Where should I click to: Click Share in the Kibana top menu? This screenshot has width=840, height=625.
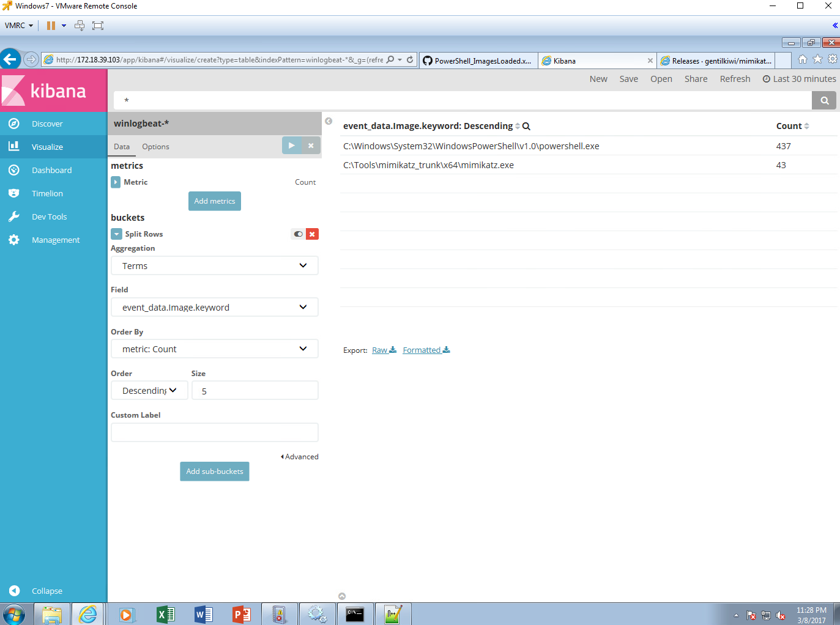pyautogui.click(x=696, y=79)
